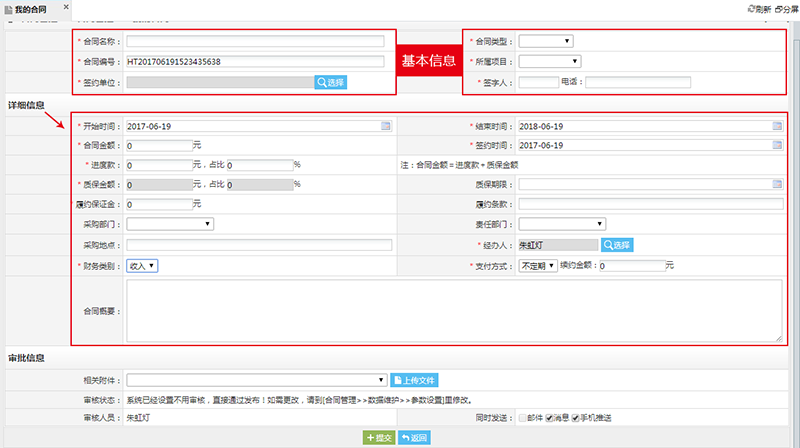
Task: Click calendar icon in 签约时间 field
Action: 776,146
